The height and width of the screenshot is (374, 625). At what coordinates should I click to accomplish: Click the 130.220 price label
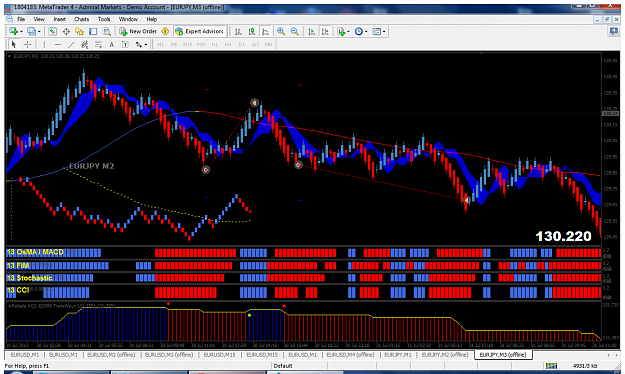[x=563, y=236]
